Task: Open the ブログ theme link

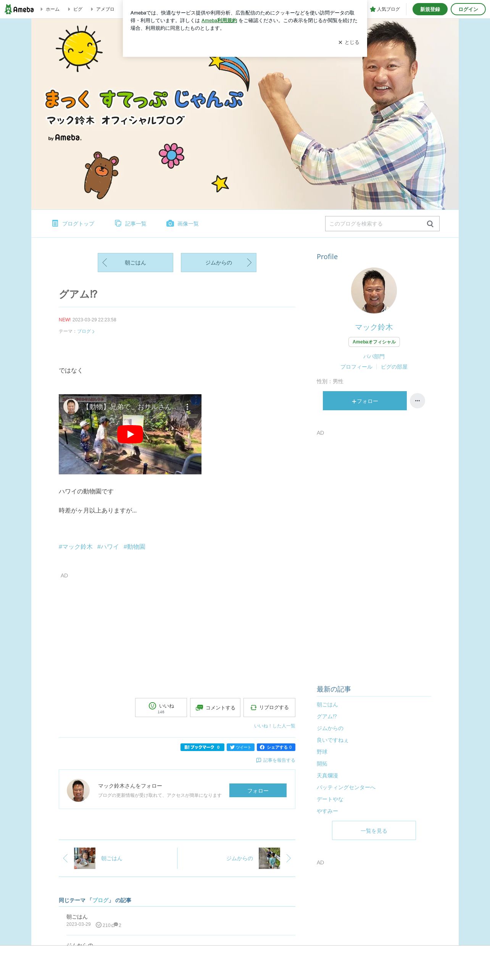Action: (x=86, y=331)
